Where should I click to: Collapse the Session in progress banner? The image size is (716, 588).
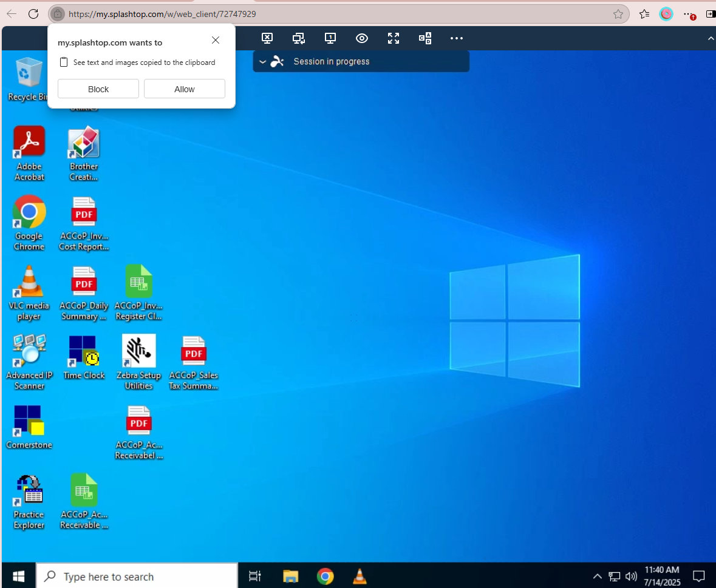(x=262, y=62)
